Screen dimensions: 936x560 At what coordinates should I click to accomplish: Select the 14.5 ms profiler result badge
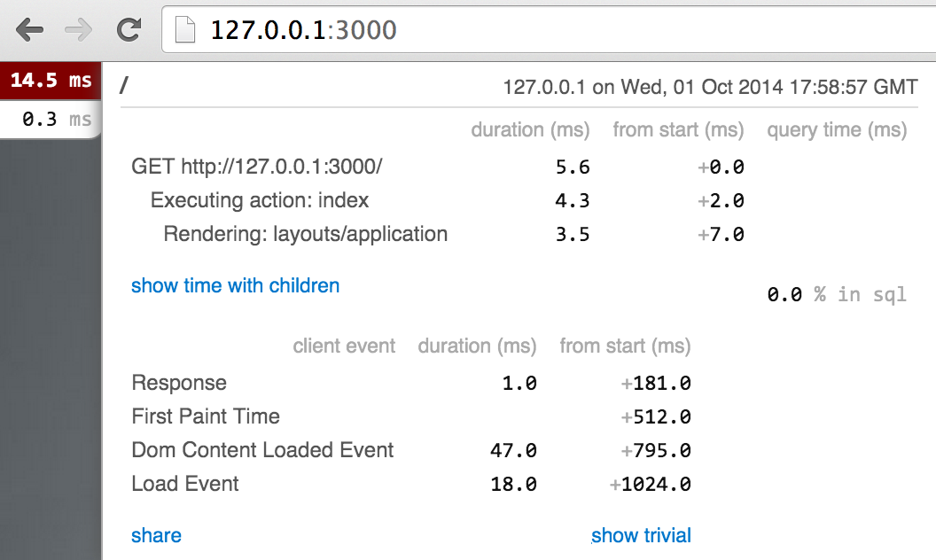(x=51, y=81)
